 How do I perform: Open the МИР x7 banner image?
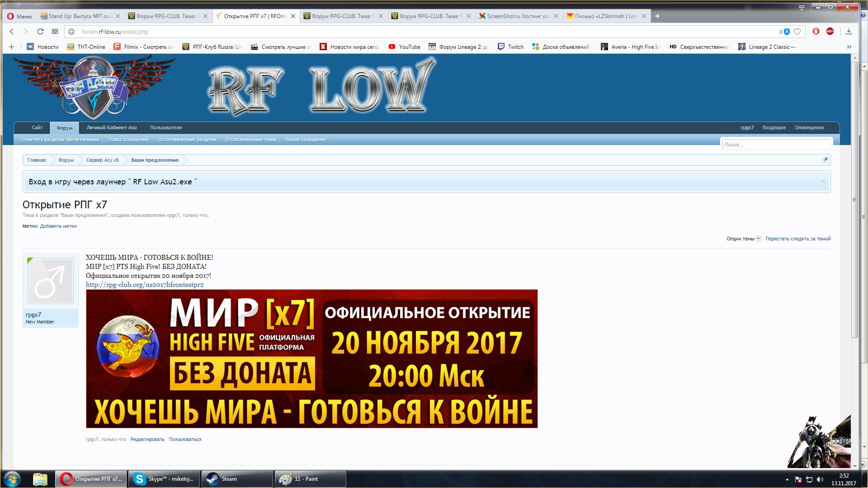pos(311,359)
